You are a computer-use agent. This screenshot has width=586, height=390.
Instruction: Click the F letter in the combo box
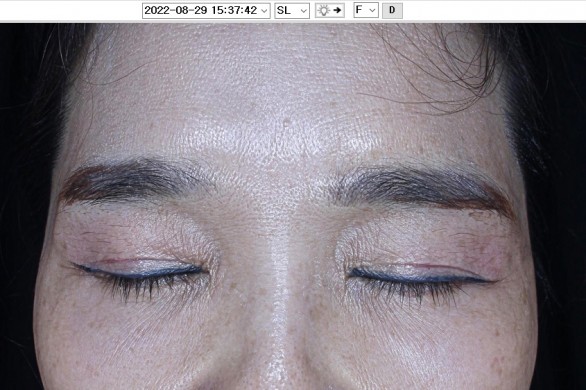point(359,10)
